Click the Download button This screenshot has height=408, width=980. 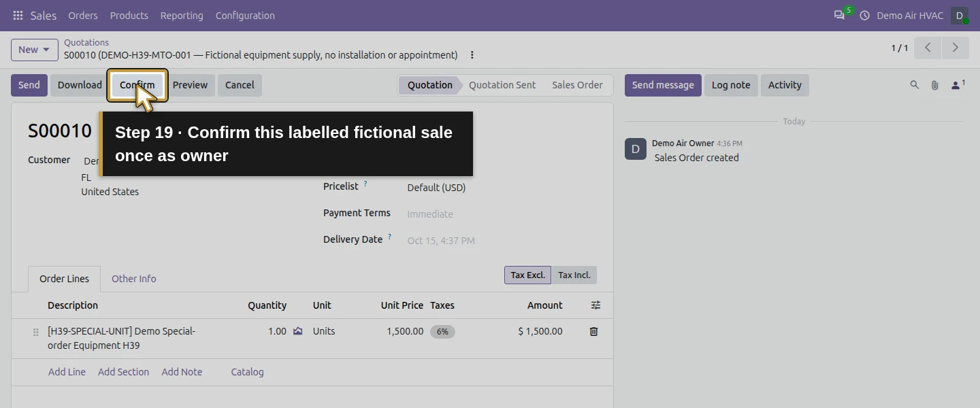[x=80, y=85]
